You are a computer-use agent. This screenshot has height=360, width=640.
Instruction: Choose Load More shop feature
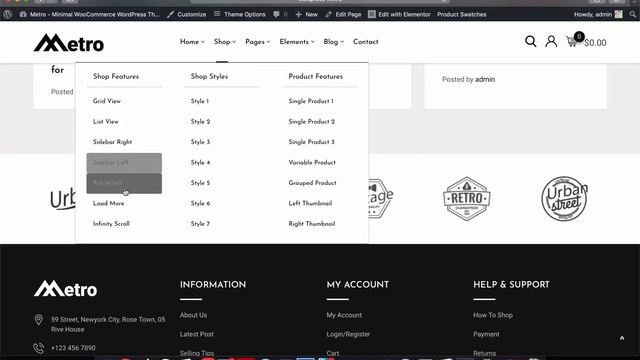pyautogui.click(x=109, y=203)
